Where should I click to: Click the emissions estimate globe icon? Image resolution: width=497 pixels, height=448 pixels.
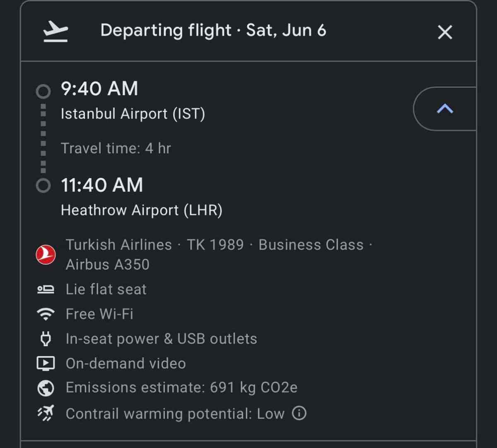coord(46,388)
